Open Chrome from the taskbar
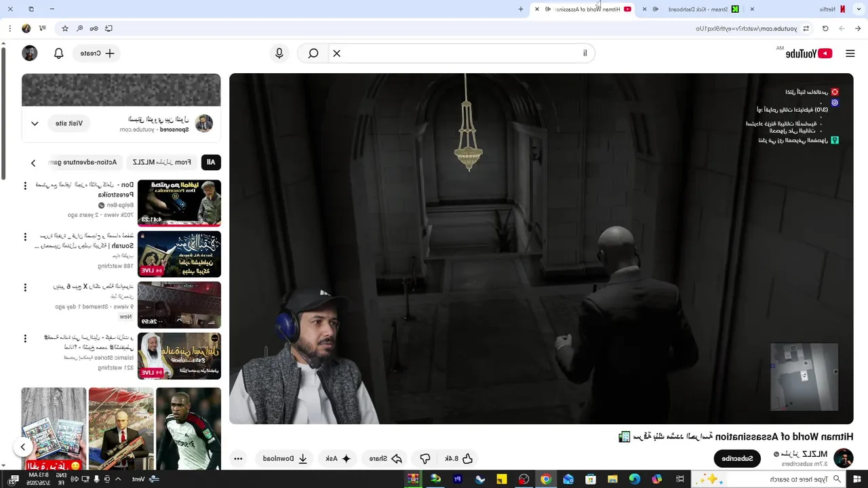868x488 pixels. pos(546,479)
